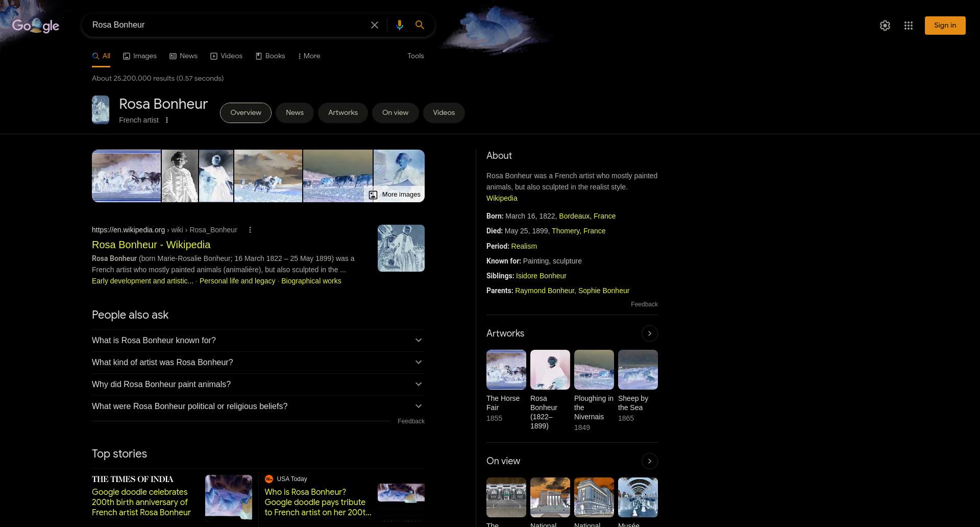Image resolution: width=980 pixels, height=527 pixels.
Task: Open More images button
Action: (395, 195)
